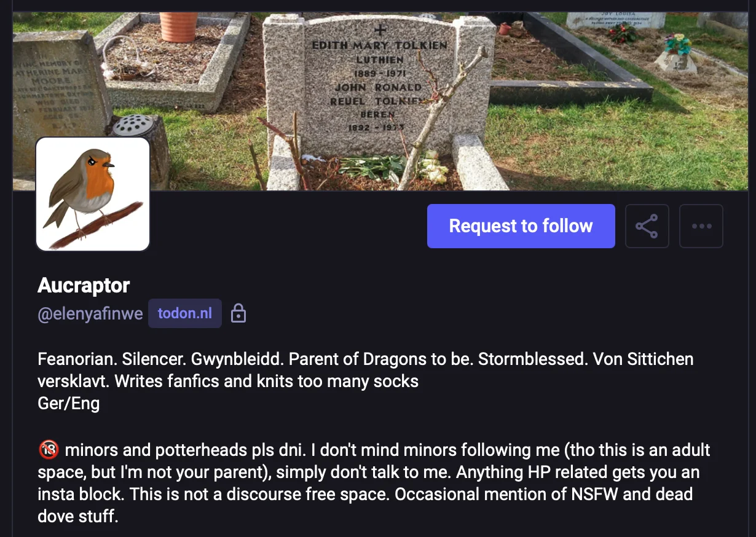This screenshot has width=756, height=537.
Task: Click the 'dead dove stuff' bio text
Action: point(77,516)
